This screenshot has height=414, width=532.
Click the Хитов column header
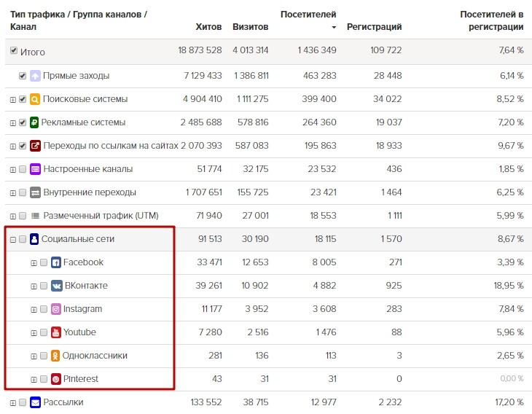208,27
